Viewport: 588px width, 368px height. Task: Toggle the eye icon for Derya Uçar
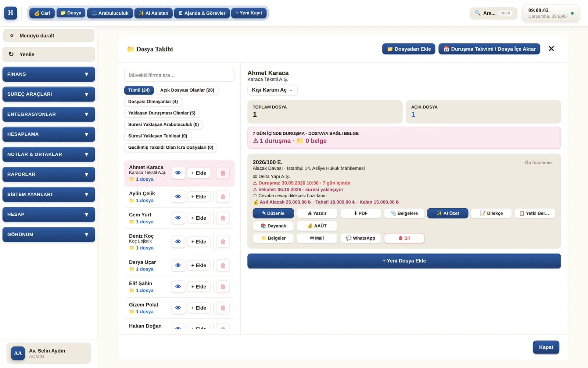(178, 265)
